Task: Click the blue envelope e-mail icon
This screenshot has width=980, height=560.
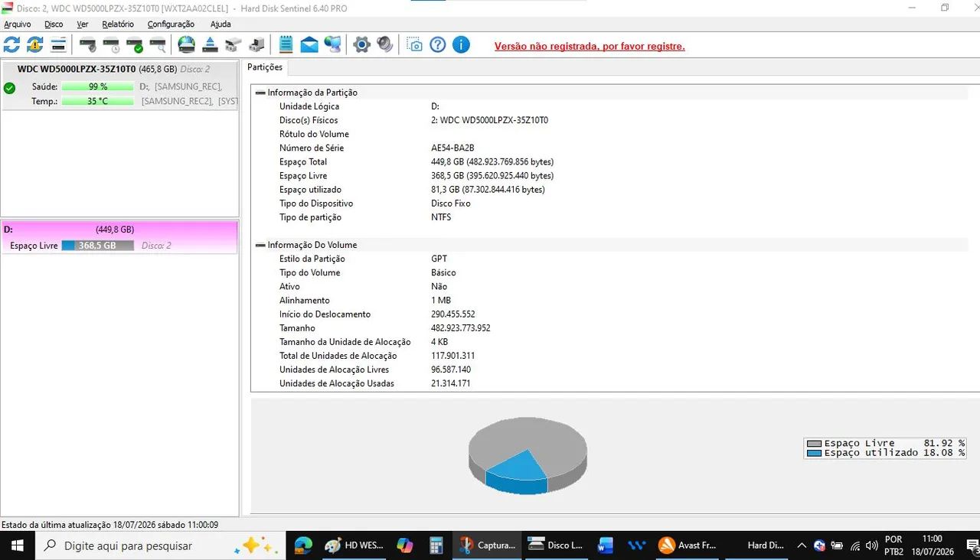Action: click(x=309, y=44)
